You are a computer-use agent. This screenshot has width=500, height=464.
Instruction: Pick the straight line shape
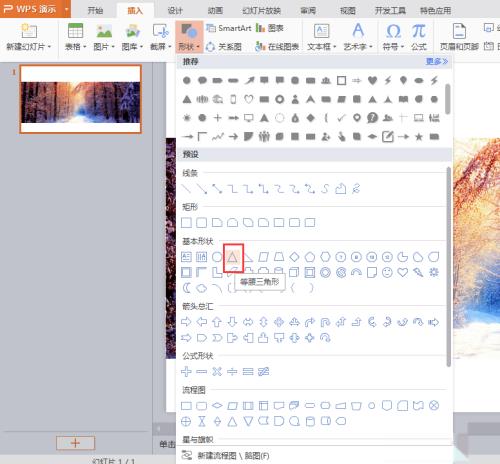pos(186,189)
